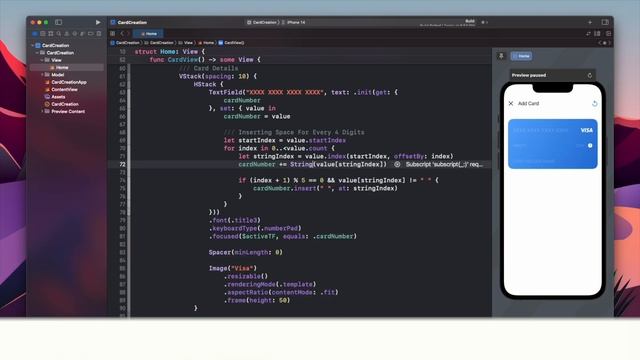Select the Model folder row
Image resolution: width=640 pixels, height=360 pixels.
67,75
